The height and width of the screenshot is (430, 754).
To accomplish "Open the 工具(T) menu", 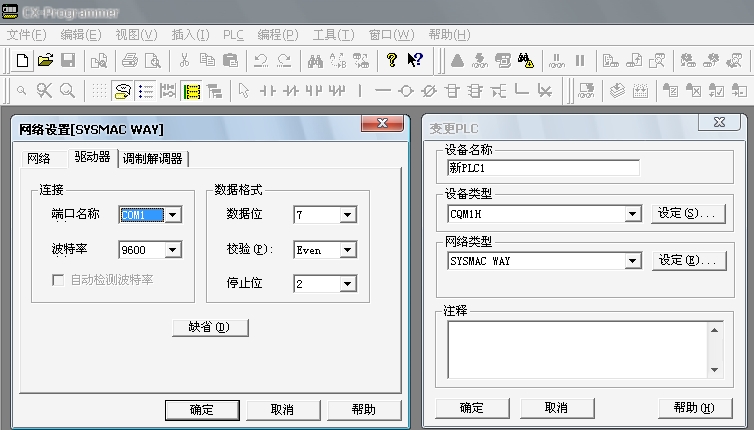I will point(333,34).
